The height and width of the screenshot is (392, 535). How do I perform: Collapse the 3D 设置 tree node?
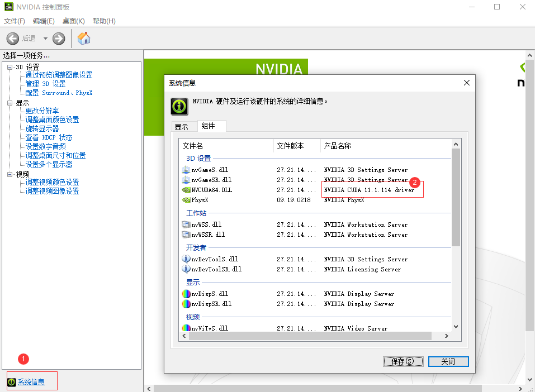(x=10, y=67)
